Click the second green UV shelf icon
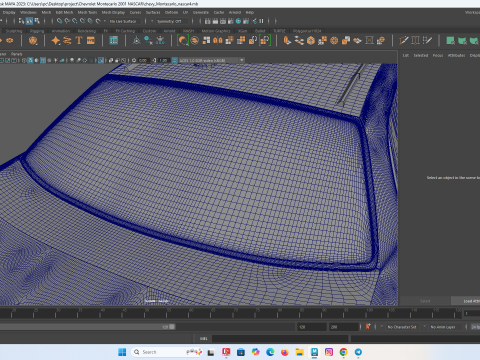The width and height of the screenshot is (480, 360). 462,41
